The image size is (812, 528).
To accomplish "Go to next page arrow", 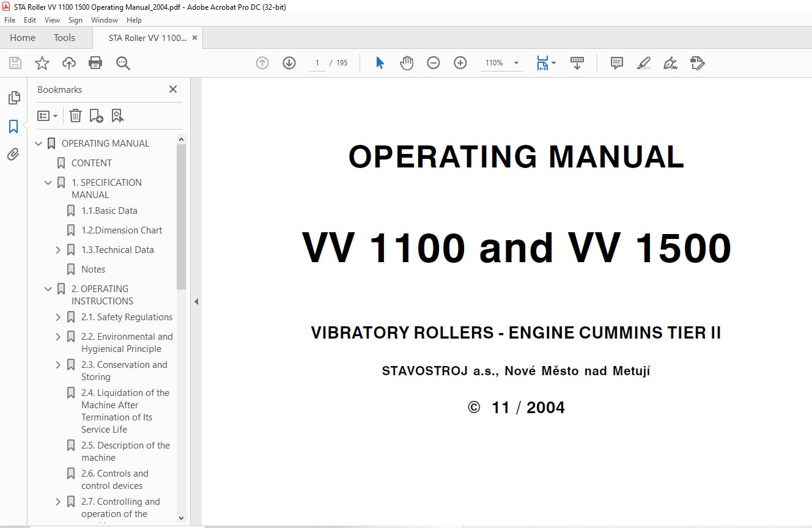I will click(289, 63).
